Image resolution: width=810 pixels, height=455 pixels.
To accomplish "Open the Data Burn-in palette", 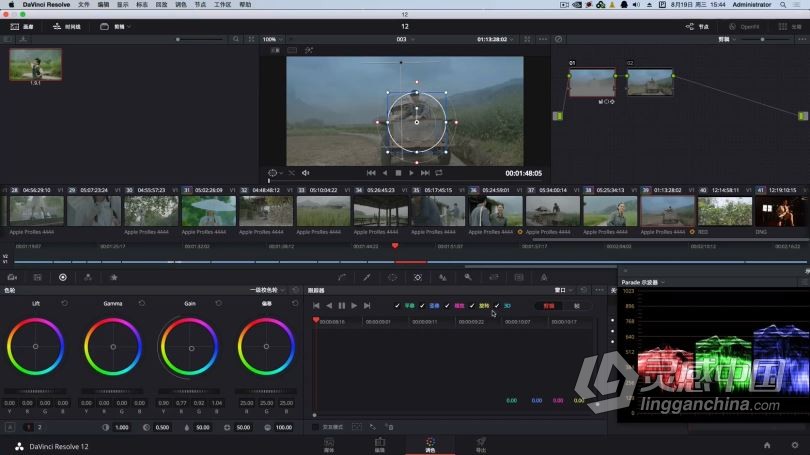I will click(544, 277).
